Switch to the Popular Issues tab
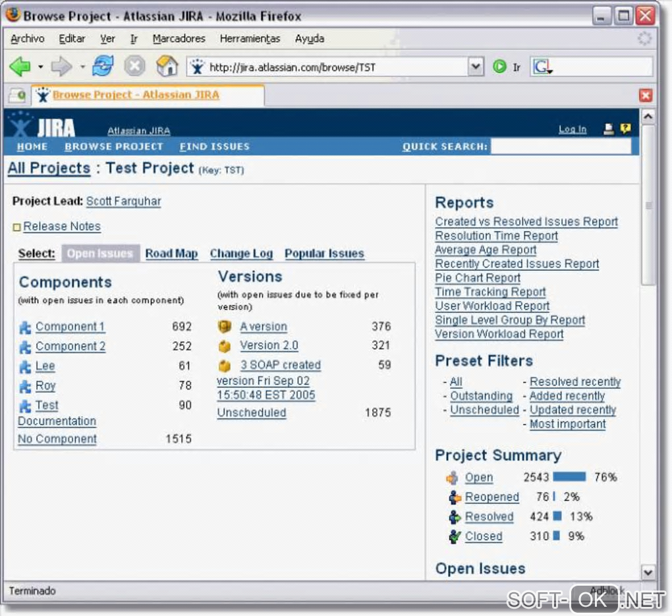This screenshot has width=672, height=616. pos(324,254)
